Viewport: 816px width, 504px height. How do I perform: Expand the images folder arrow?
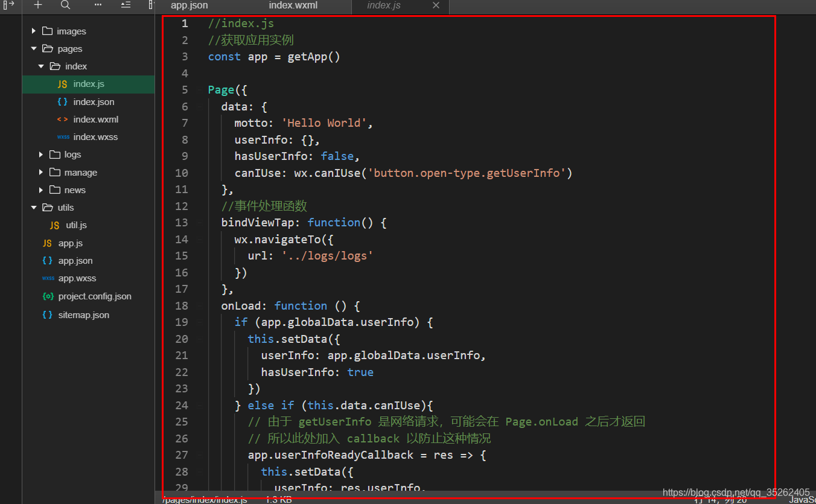point(34,31)
